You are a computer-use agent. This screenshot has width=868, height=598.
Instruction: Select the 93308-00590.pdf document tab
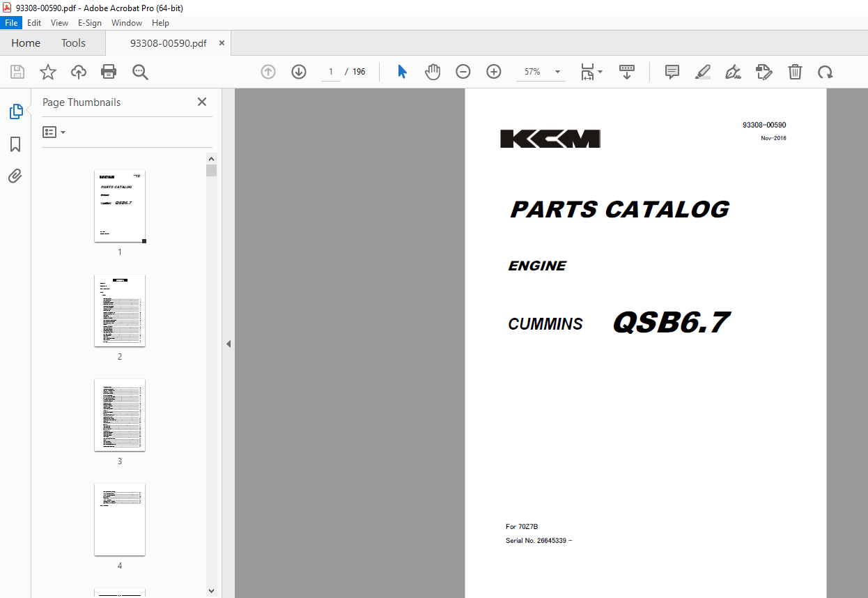coord(168,43)
